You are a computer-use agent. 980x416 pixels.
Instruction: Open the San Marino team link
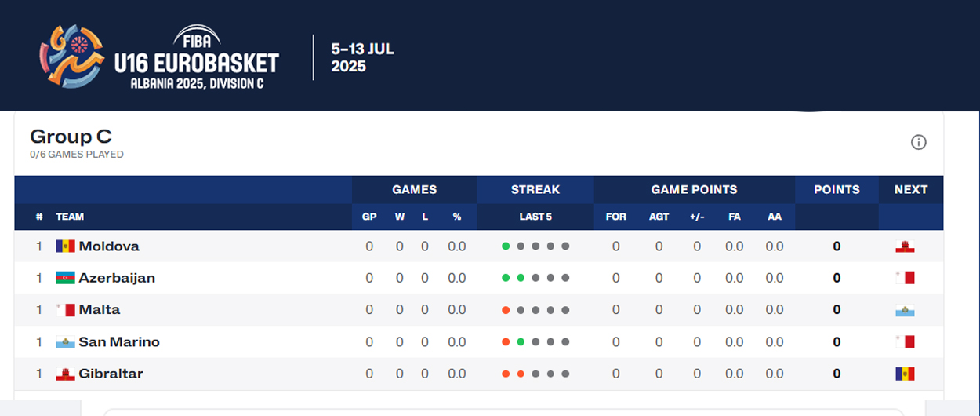tap(119, 342)
